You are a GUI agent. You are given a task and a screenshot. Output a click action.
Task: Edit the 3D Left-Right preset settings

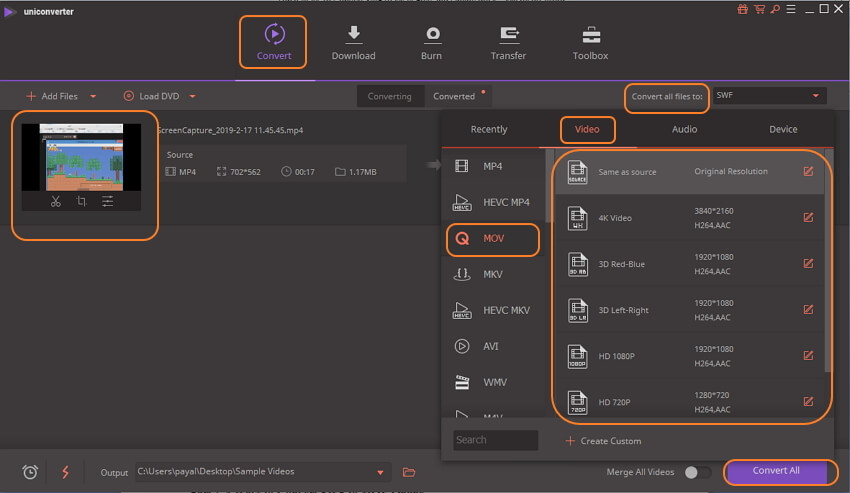pos(808,310)
